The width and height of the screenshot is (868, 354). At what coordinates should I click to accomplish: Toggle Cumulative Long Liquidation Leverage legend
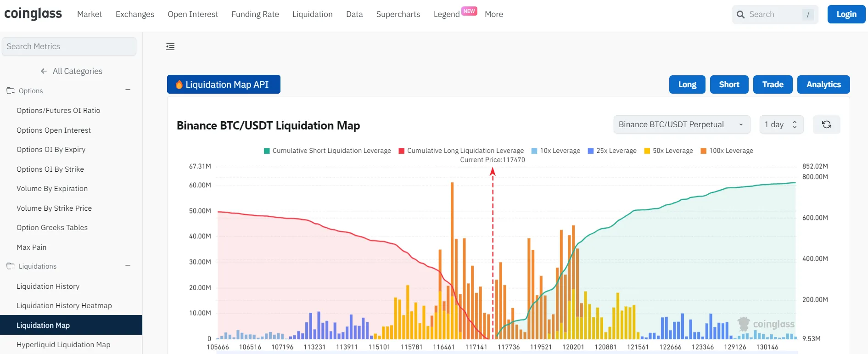tap(461, 151)
